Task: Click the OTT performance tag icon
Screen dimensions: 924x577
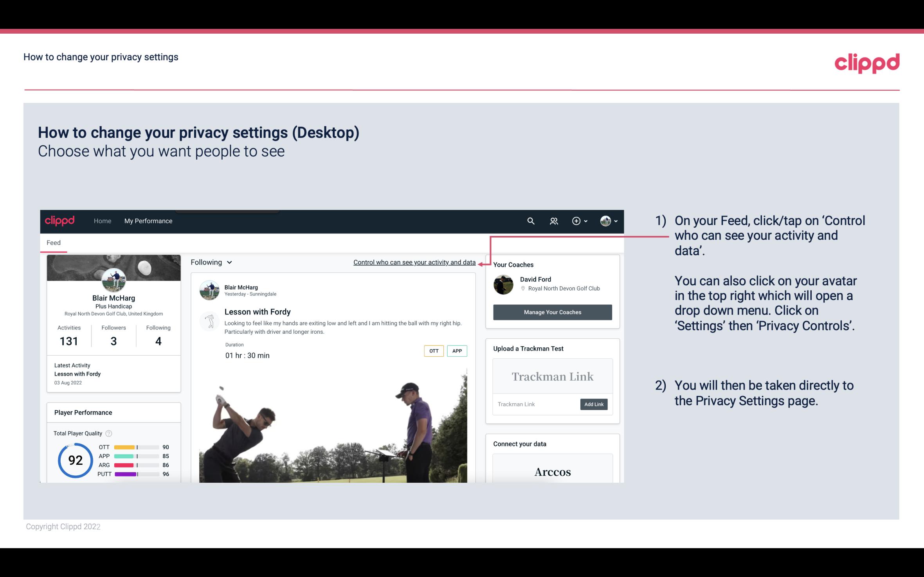Action: [x=433, y=351]
